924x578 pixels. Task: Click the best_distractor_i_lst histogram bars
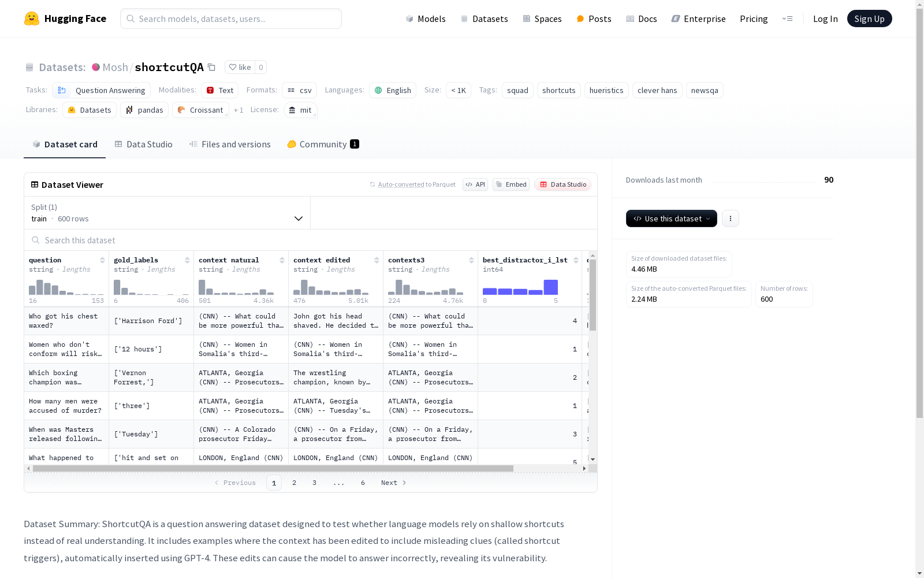coord(520,287)
